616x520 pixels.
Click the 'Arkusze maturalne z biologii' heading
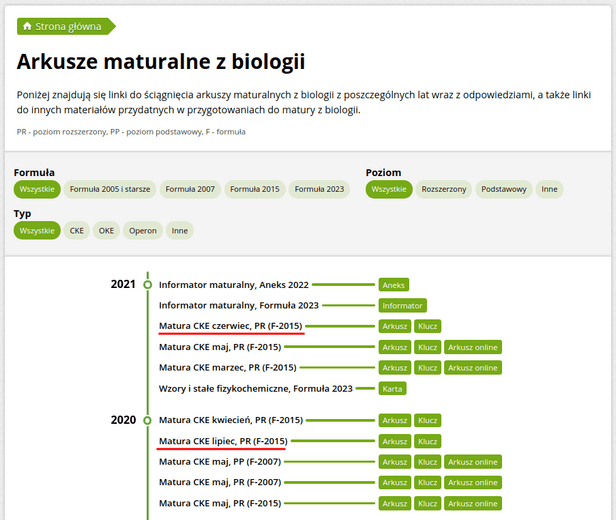coord(161,62)
